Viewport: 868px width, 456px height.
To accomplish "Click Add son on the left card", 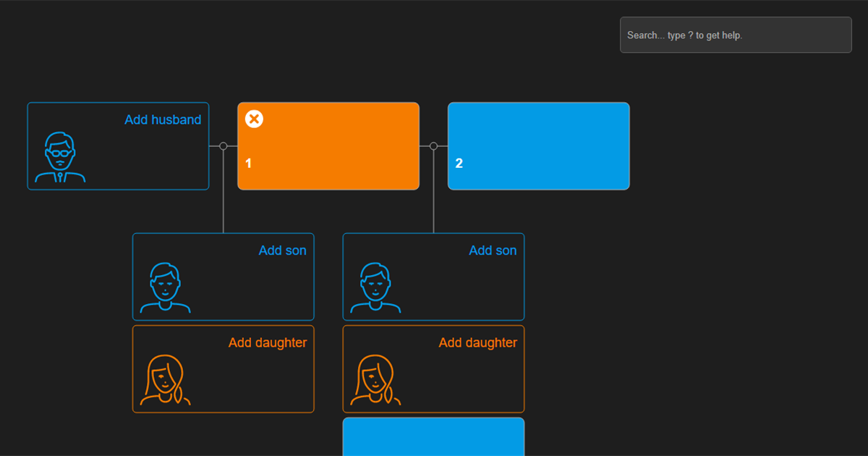I will click(283, 250).
